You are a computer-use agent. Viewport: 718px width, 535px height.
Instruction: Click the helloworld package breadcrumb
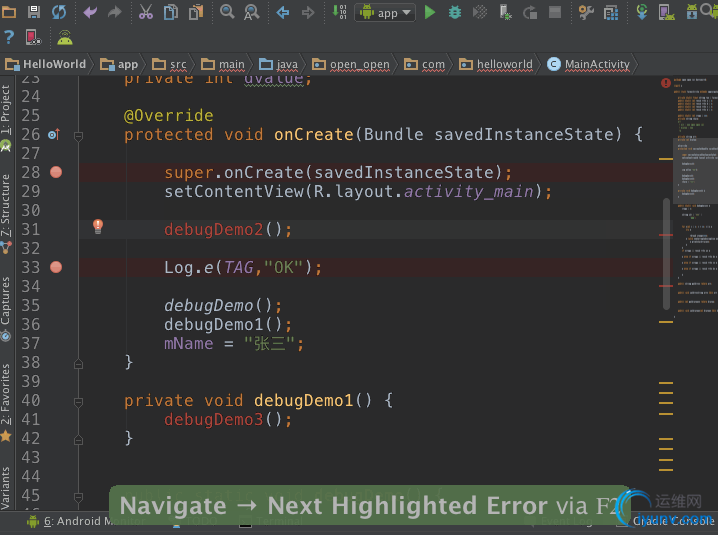496,64
